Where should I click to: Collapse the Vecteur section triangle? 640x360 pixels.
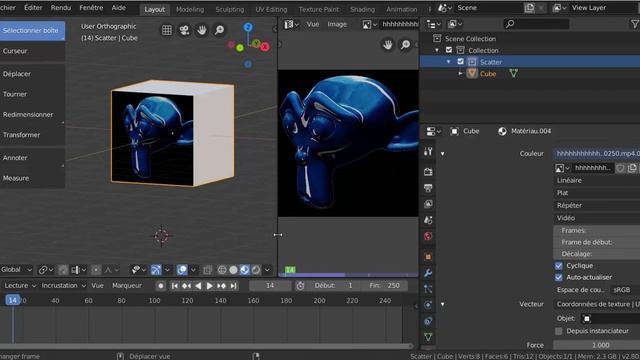pos(442,304)
